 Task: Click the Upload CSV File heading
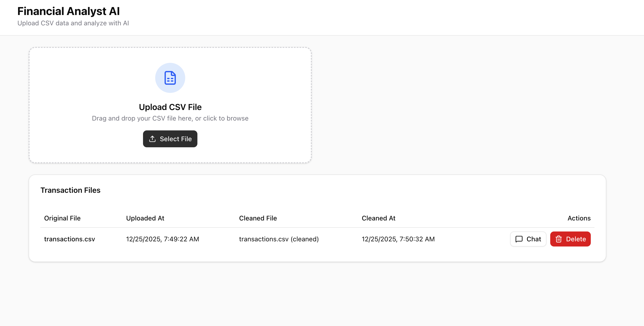(170, 107)
